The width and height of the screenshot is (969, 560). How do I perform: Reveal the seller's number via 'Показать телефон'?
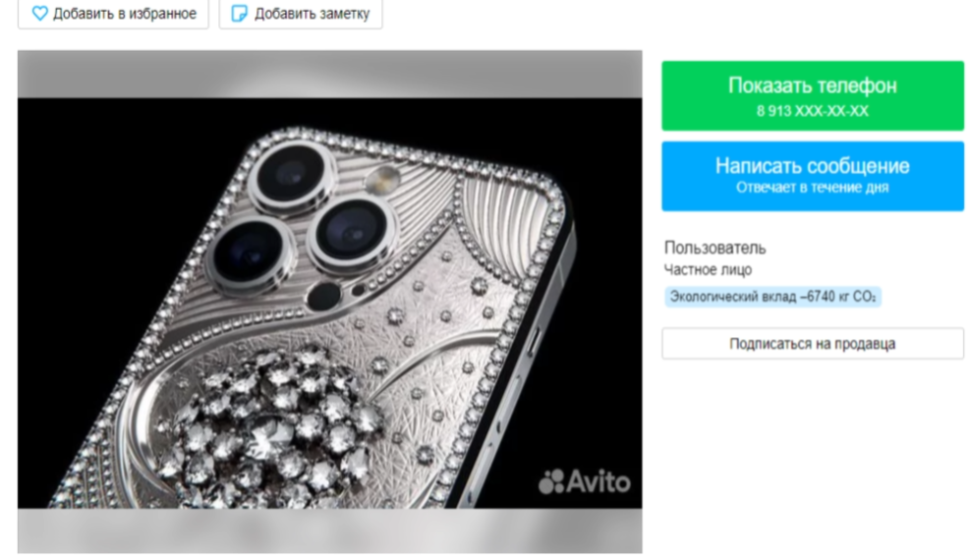click(812, 86)
